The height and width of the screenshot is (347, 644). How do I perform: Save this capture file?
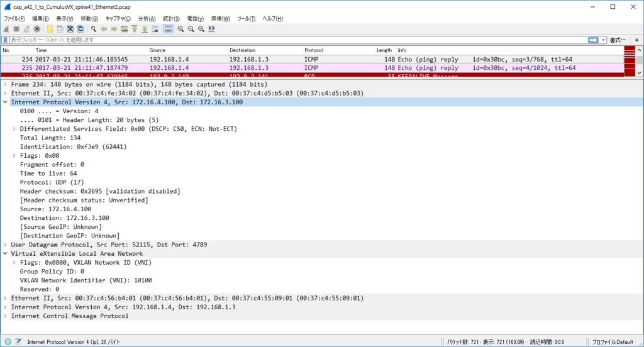(x=60, y=29)
